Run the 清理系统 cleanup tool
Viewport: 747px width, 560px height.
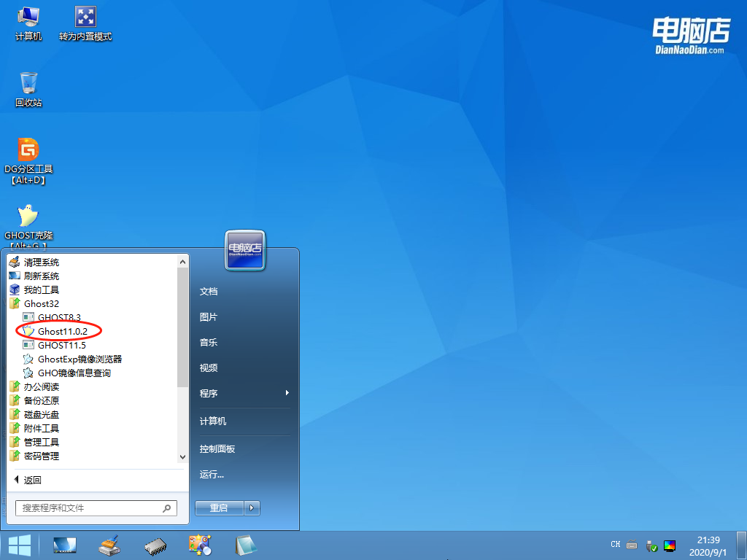tap(43, 262)
